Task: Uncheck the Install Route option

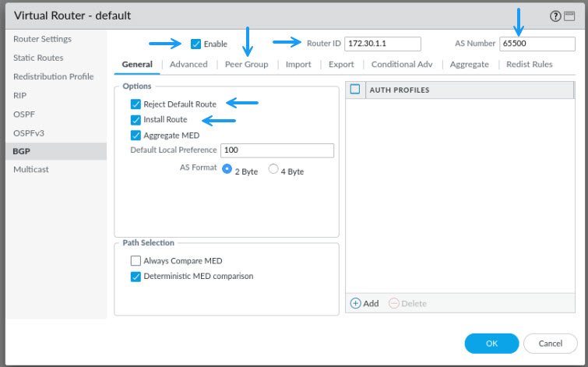Action: click(x=136, y=120)
